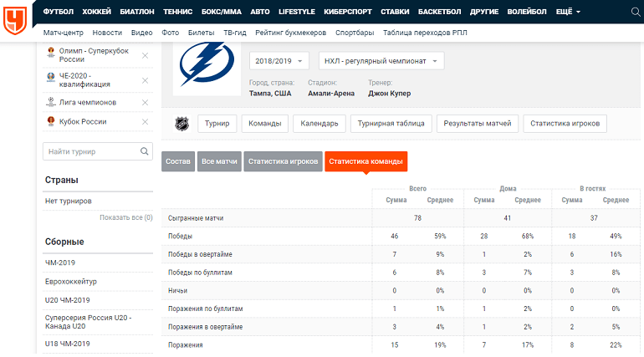The width and height of the screenshot is (644, 357).
Task: Select the Статистика команды tab
Action: (366, 161)
